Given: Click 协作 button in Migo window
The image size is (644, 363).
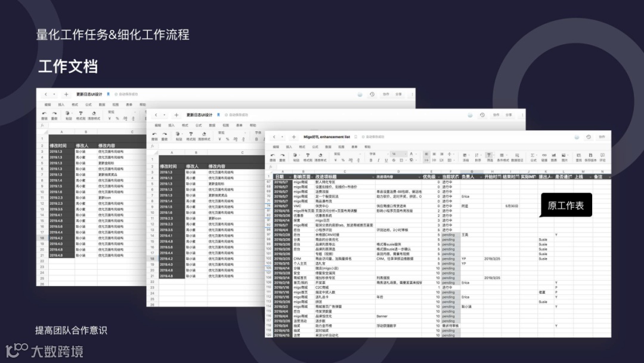Looking at the screenshot, I should 602,137.
